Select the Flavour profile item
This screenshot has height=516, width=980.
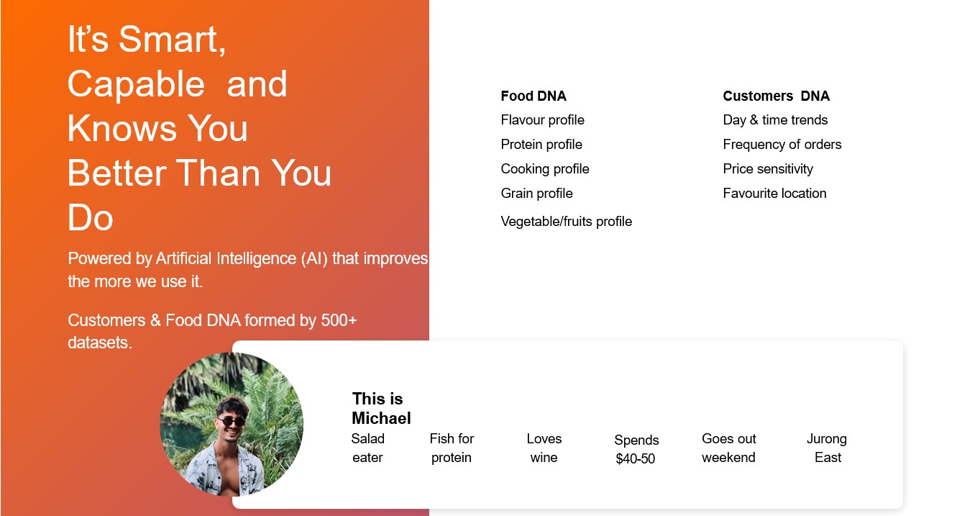click(x=542, y=120)
